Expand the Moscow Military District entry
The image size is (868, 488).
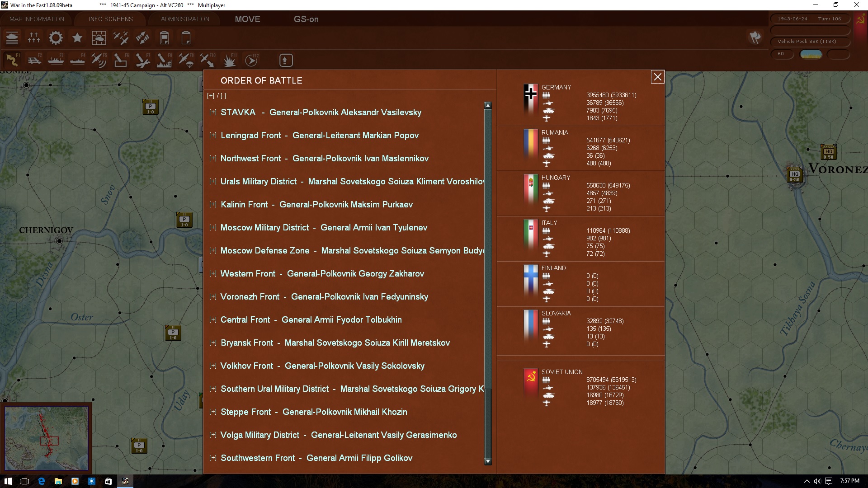coord(212,227)
